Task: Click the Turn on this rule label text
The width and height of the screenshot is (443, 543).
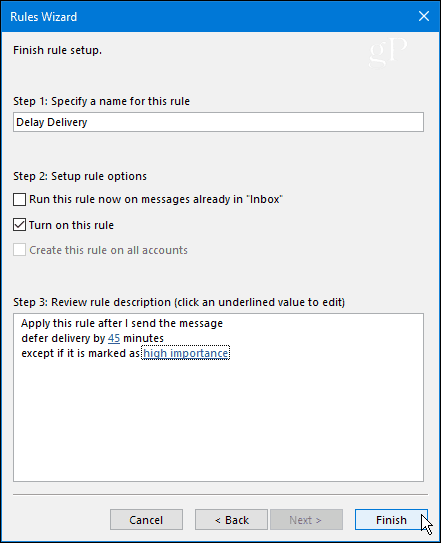Action: click(71, 225)
